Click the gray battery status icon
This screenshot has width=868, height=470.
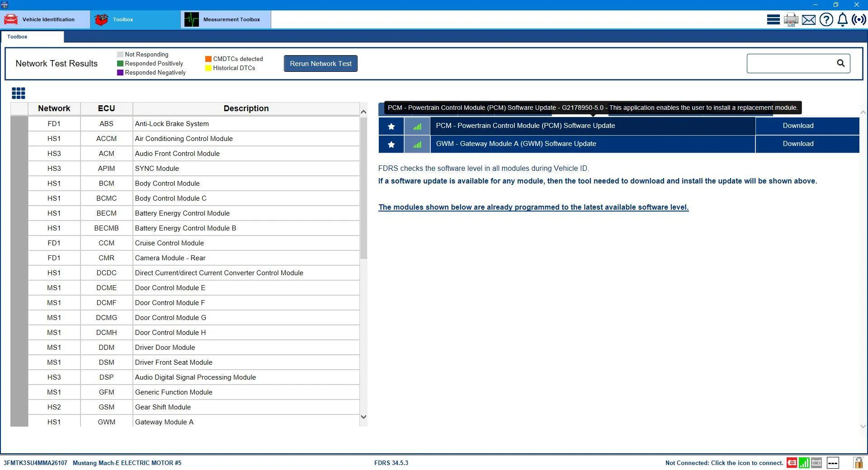816,463
